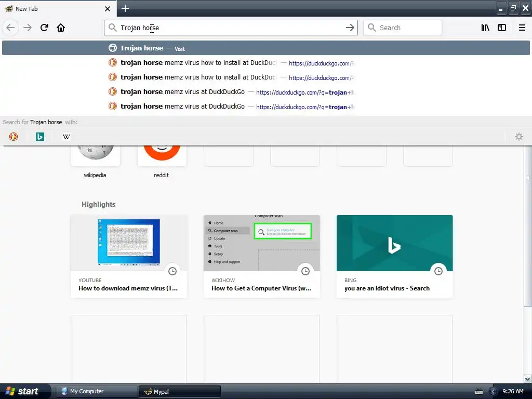The height and width of the screenshot is (399, 532).
Task: Switch to Mypal taskbar button
Action: [x=180, y=392]
